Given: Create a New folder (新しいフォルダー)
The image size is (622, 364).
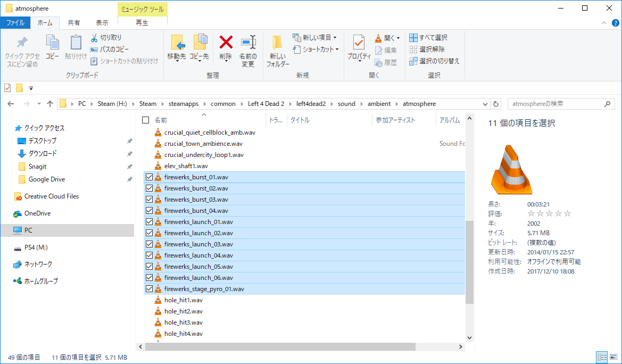Looking at the screenshot, I should pos(277,51).
